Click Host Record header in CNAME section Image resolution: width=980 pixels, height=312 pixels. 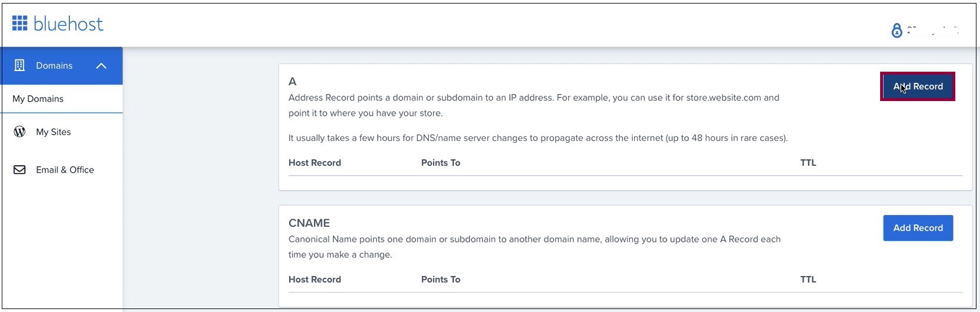(x=315, y=280)
